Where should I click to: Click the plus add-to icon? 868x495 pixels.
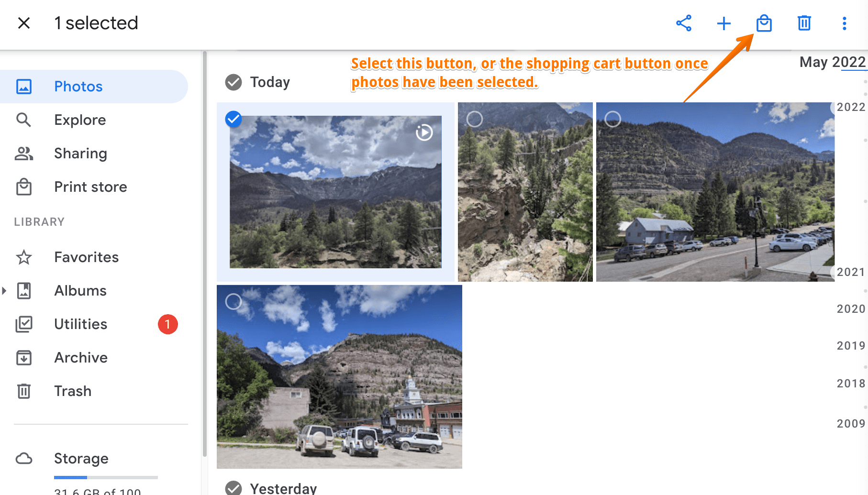click(x=724, y=23)
